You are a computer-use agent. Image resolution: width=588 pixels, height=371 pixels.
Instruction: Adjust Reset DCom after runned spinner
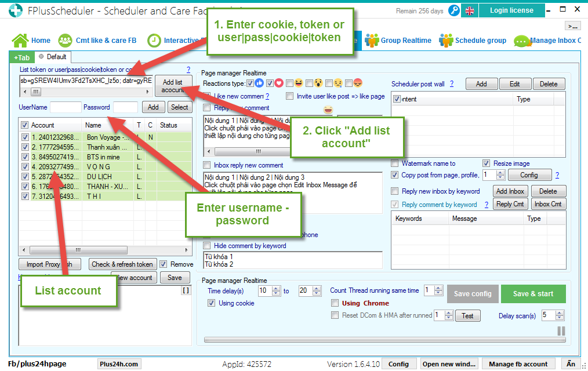point(448,315)
